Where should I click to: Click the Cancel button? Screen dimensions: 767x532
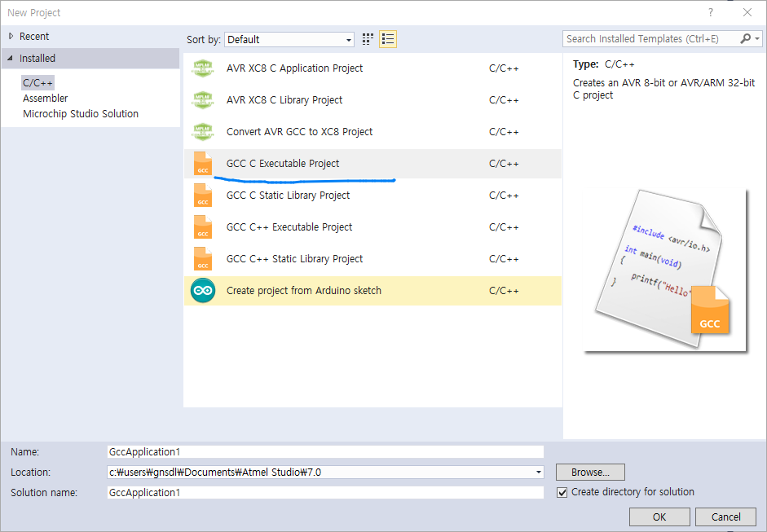[726, 517]
